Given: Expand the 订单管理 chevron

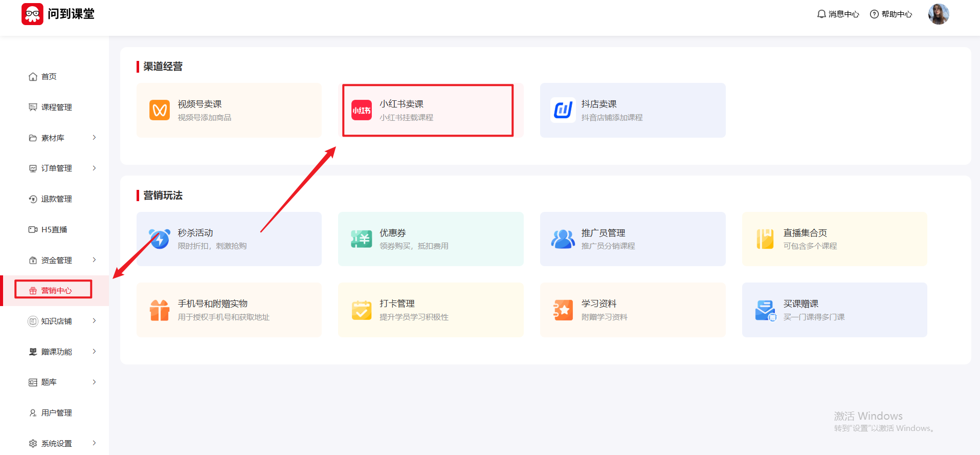Looking at the screenshot, I should (x=94, y=168).
